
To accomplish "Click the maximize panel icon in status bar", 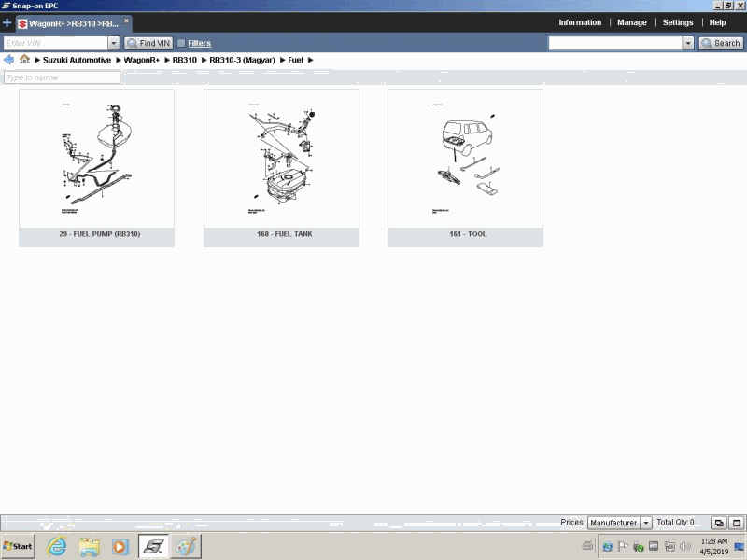I will tap(737, 523).
